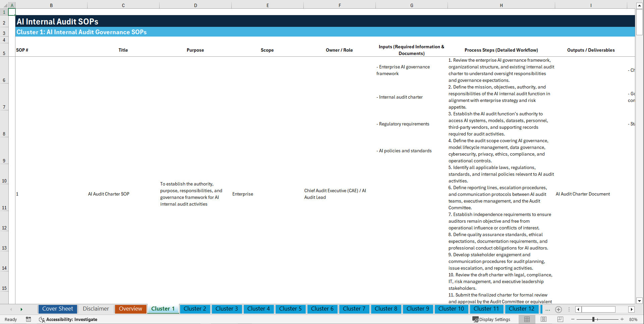Viewport: 644px width, 324px height.
Task: Open the Overview tab
Action: coord(130,309)
